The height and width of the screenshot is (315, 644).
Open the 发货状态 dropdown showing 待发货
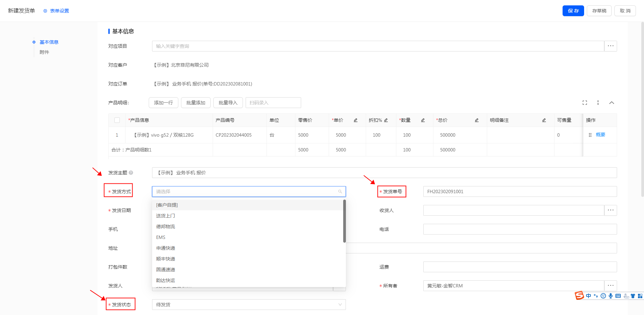click(x=249, y=305)
